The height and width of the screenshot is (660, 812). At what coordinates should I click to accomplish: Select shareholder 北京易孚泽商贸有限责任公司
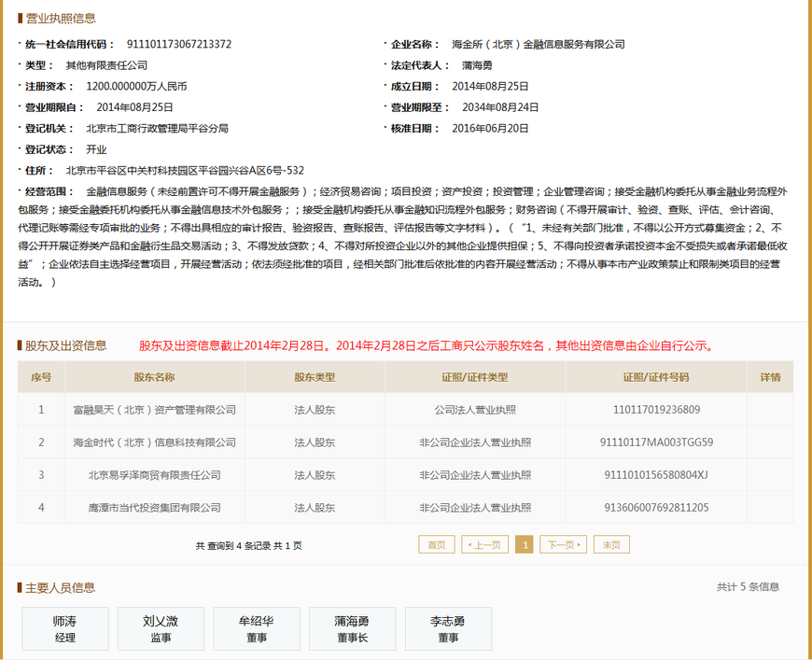point(154,475)
